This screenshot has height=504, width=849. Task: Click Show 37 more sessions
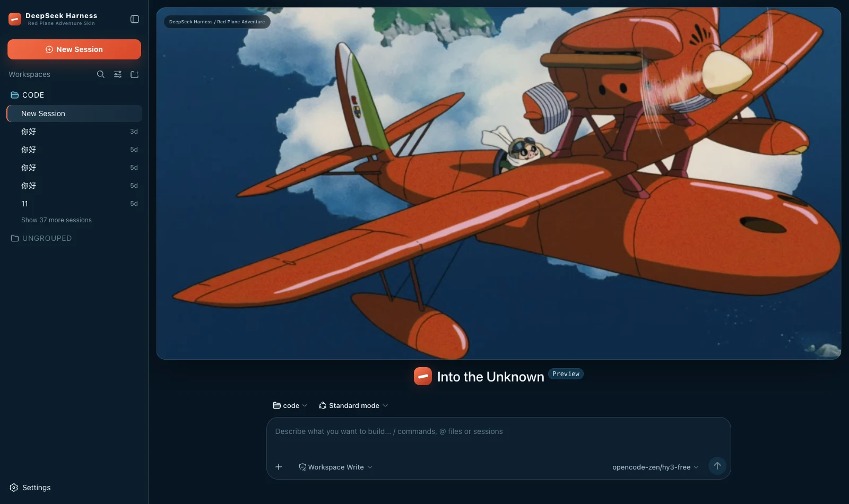[56, 220]
